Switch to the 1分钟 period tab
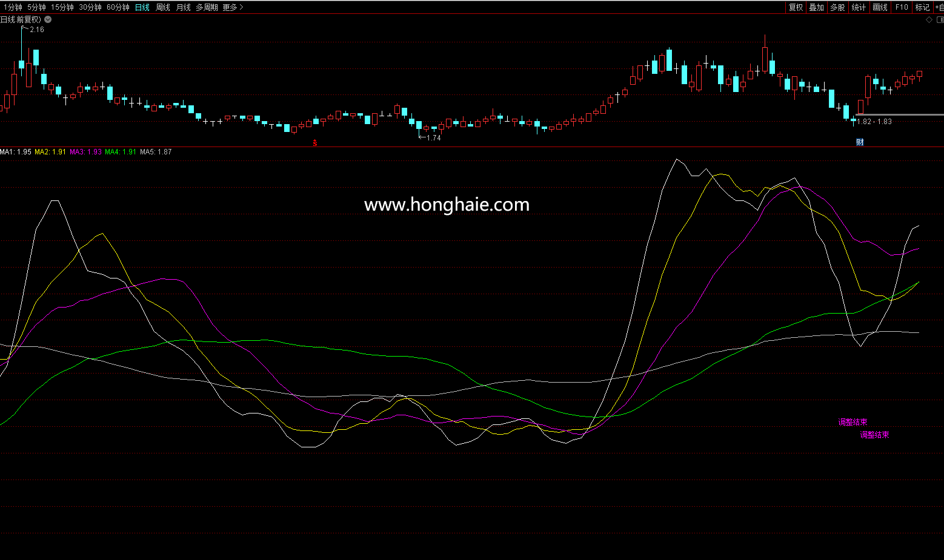Screen dimensions: 944x560 (x=13, y=7)
